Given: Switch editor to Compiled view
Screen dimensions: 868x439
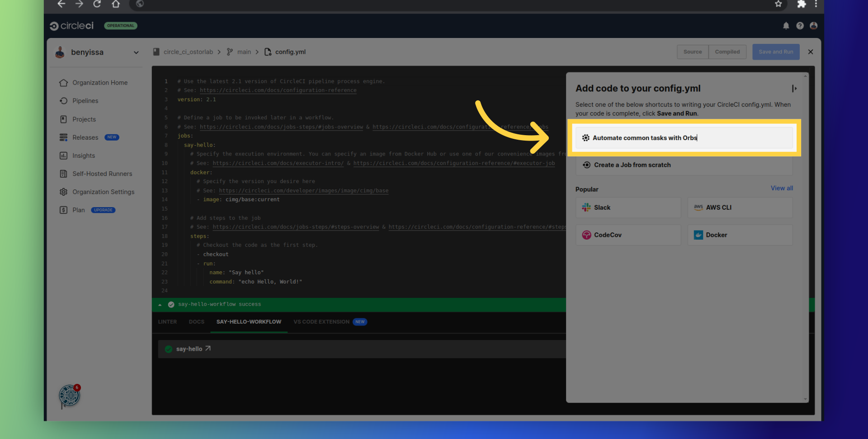Looking at the screenshot, I should pyautogui.click(x=727, y=52).
